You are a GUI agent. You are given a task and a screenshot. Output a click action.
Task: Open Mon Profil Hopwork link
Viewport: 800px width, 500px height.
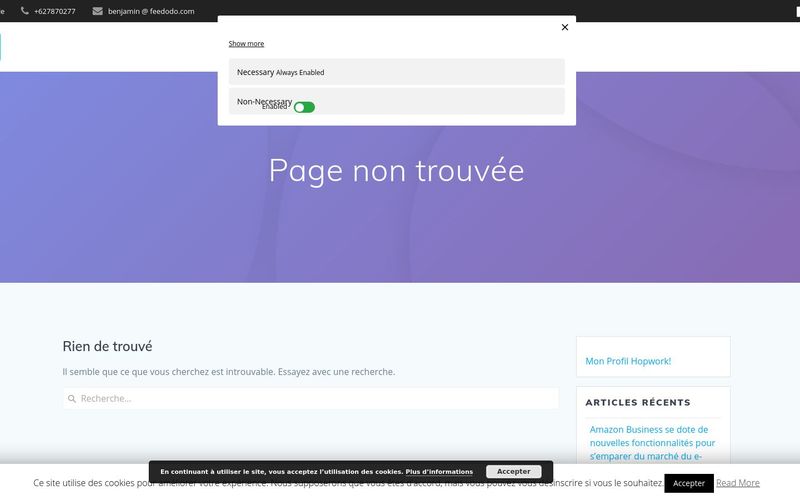628,361
